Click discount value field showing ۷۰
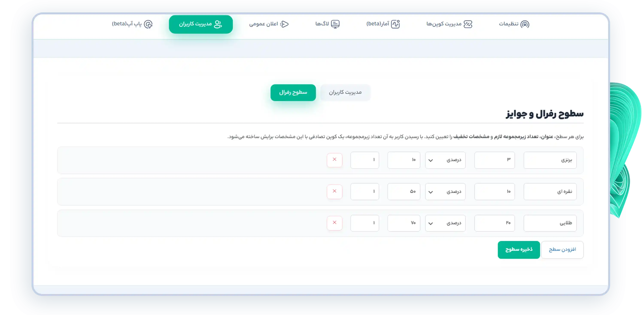The image size is (644, 315). [x=404, y=223]
